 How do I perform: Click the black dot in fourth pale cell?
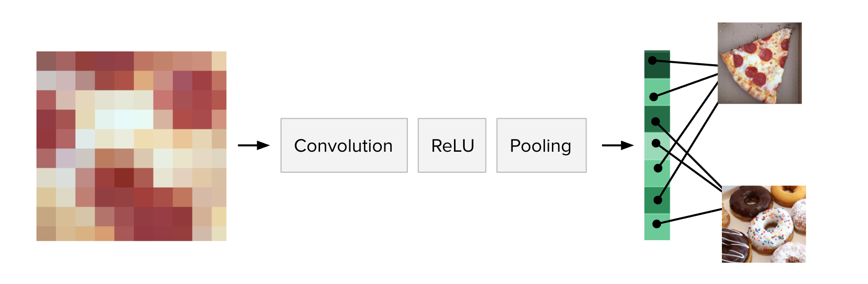pyautogui.click(x=656, y=143)
